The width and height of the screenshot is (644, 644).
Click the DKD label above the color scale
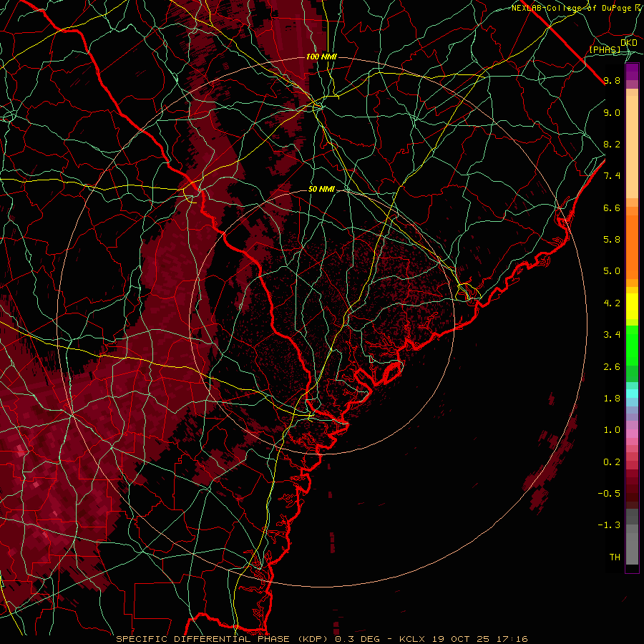tap(629, 43)
